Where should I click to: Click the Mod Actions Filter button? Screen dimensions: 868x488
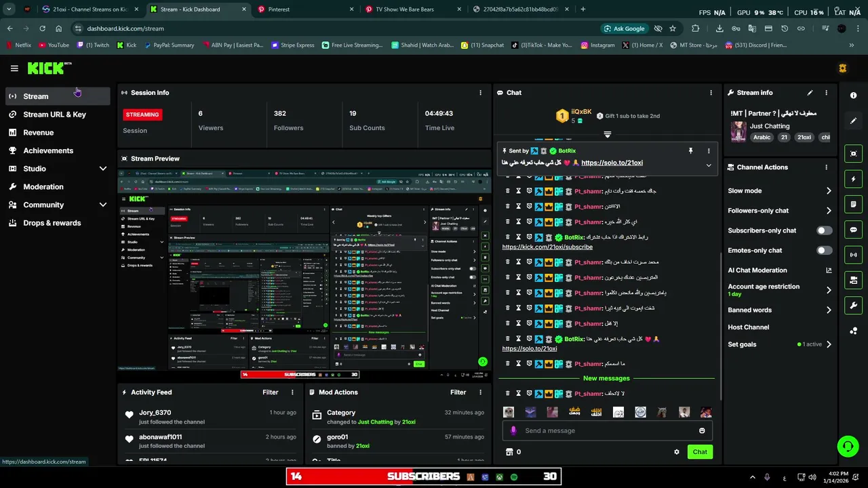(458, 392)
